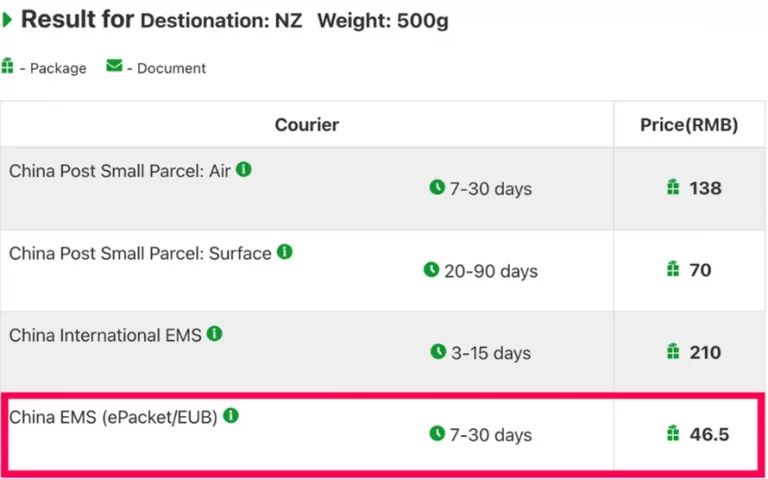Image resolution: width=768 pixels, height=479 pixels.
Task: Select China EMS (ePacket/EUB) courier label
Action: [x=113, y=417]
